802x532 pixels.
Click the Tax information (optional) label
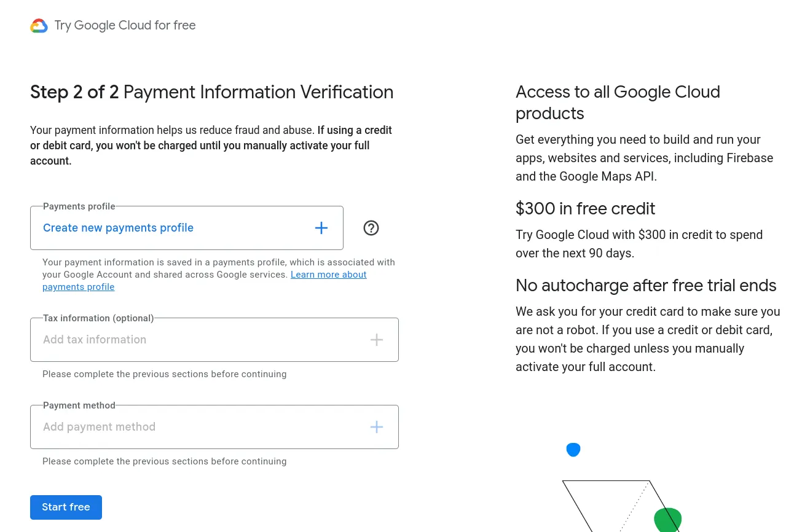(x=98, y=318)
